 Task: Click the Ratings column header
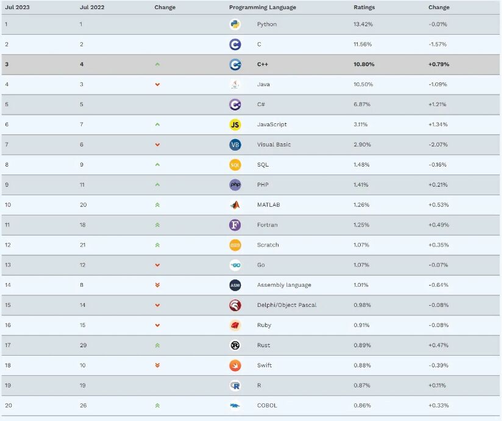click(364, 7)
